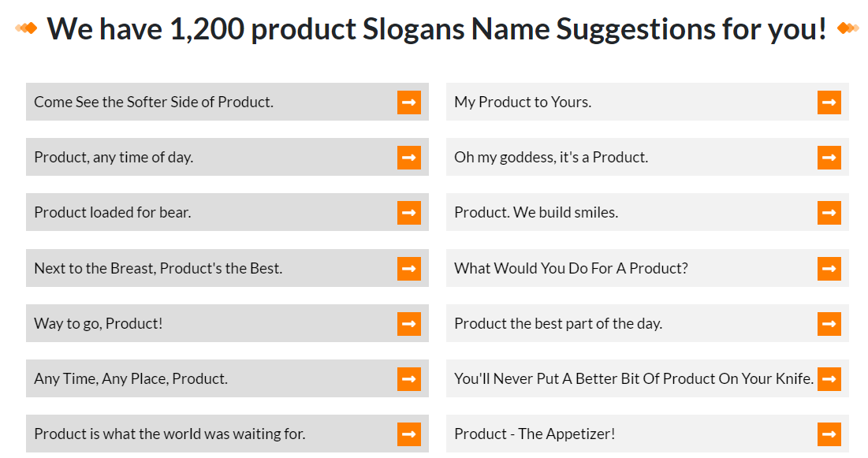This screenshot has width=868, height=458.
Task: Click arrow icon beside 'Come See the Softer Side of Product.'
Action: click(408, 102)
